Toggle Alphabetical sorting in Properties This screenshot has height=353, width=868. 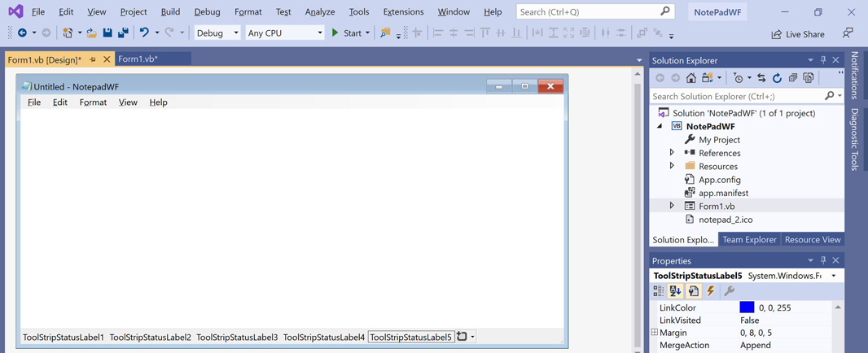675,291
